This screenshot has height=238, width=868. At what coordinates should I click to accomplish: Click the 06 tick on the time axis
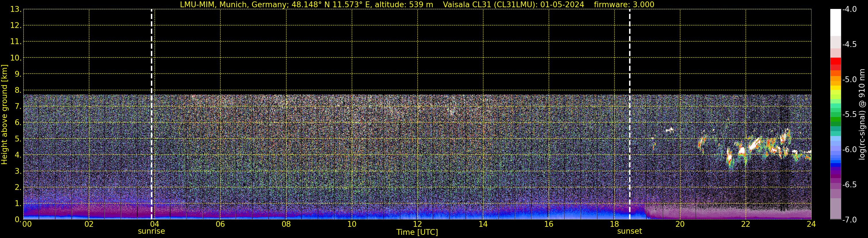coord(220,224)
